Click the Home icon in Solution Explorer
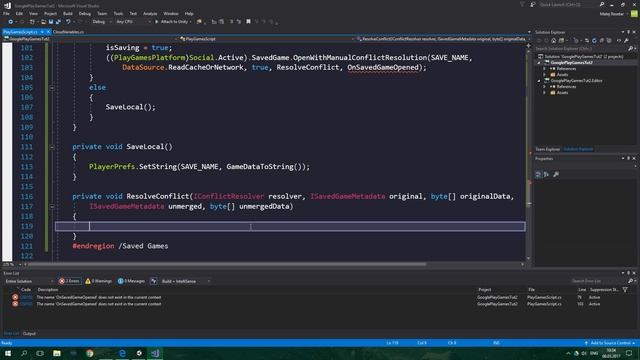Screen dimensions: 640x360 pyautogui.click(x=553, y=40)
